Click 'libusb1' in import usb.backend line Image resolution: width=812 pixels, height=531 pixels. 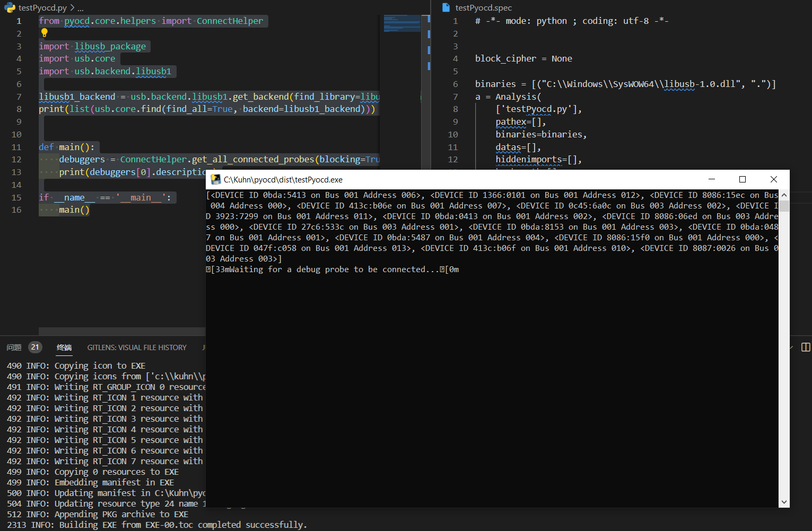click(x=153, y=72)
